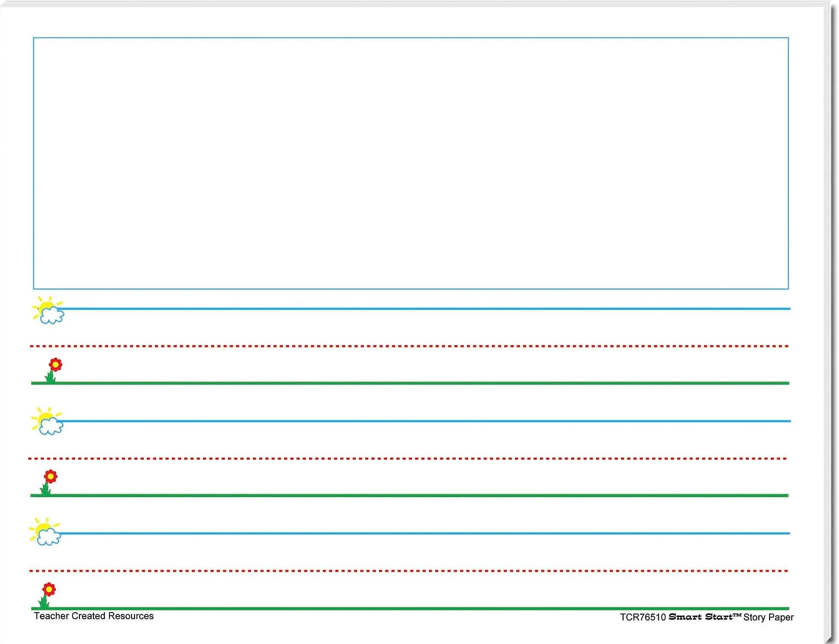Click the first red flower icon
Image resolution: width=839 pixels, height=644 pixels.
coord(53,370)
